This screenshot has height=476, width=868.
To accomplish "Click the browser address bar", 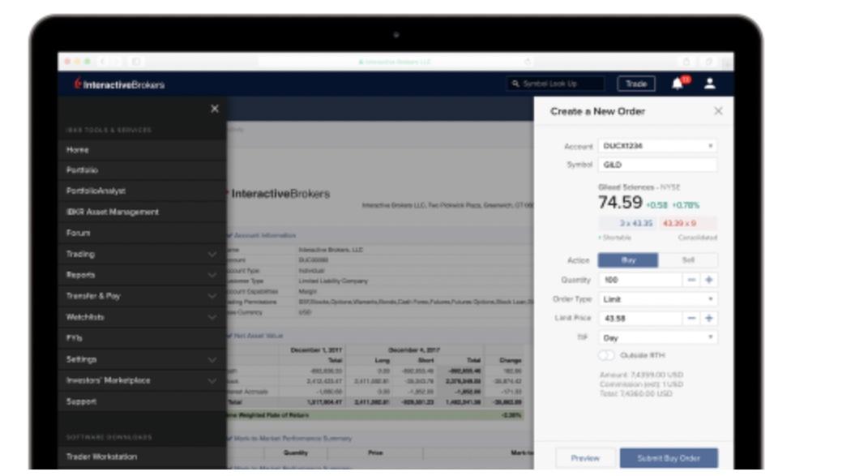I will pyautogui.click(x=395, y=62).
